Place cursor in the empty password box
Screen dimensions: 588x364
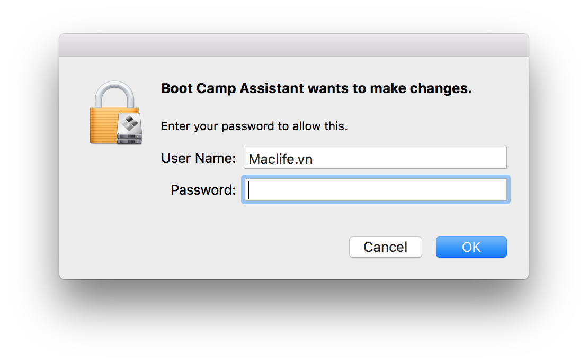(376, 189)
